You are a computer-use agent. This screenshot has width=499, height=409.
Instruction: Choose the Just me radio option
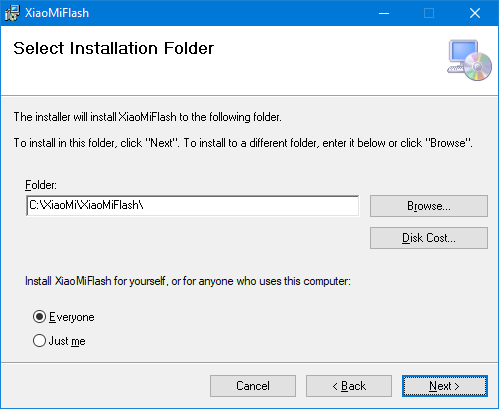point(39,341)
